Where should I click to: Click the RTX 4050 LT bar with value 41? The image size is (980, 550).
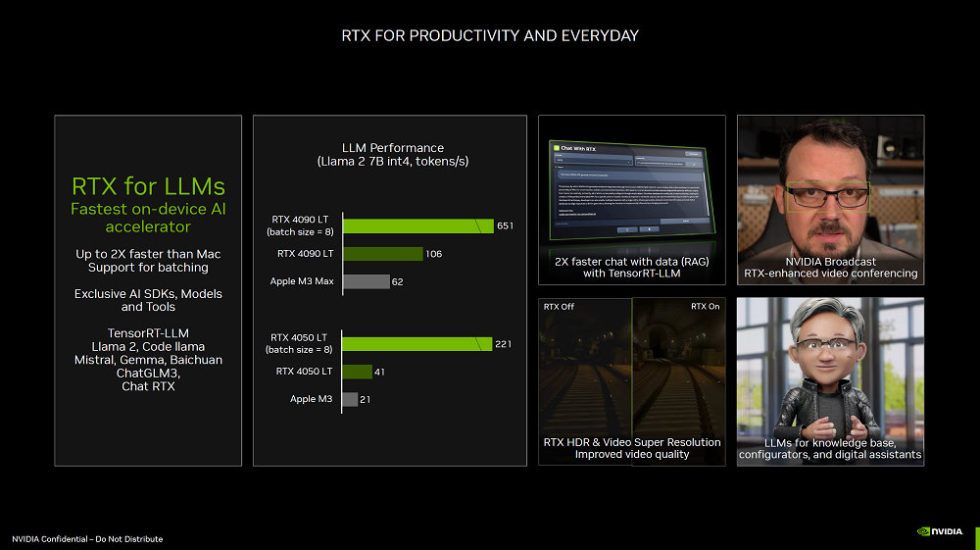click(357, 372)
